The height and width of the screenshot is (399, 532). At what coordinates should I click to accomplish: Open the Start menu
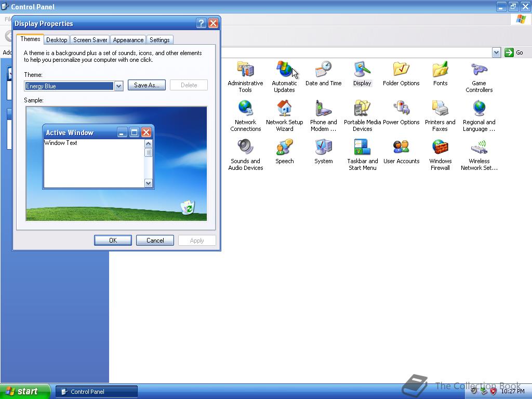25,391
